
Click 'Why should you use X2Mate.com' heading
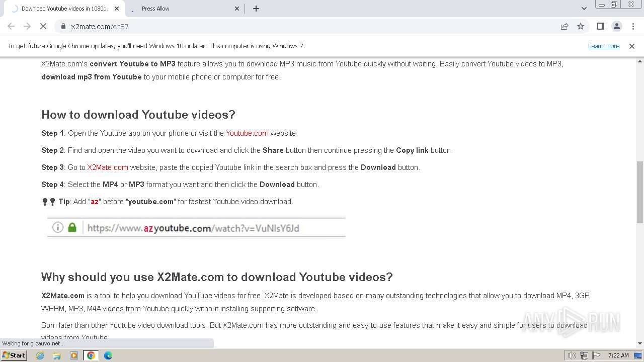point(217,277)
